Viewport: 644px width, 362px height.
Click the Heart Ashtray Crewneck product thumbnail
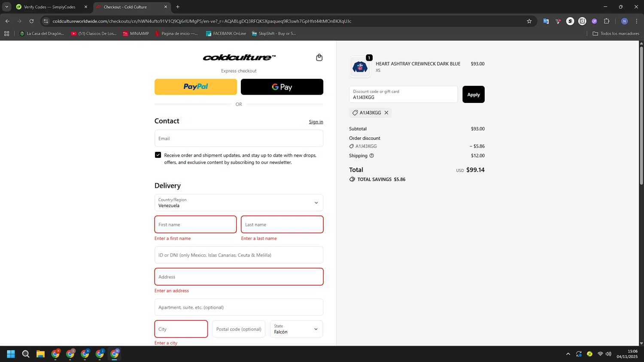(360, 67)
